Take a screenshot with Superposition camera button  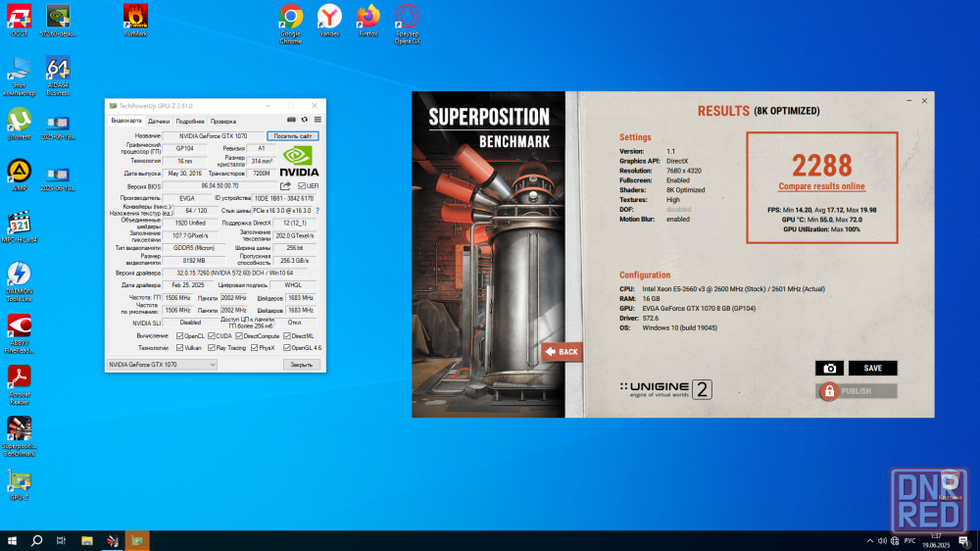point(829,369)
